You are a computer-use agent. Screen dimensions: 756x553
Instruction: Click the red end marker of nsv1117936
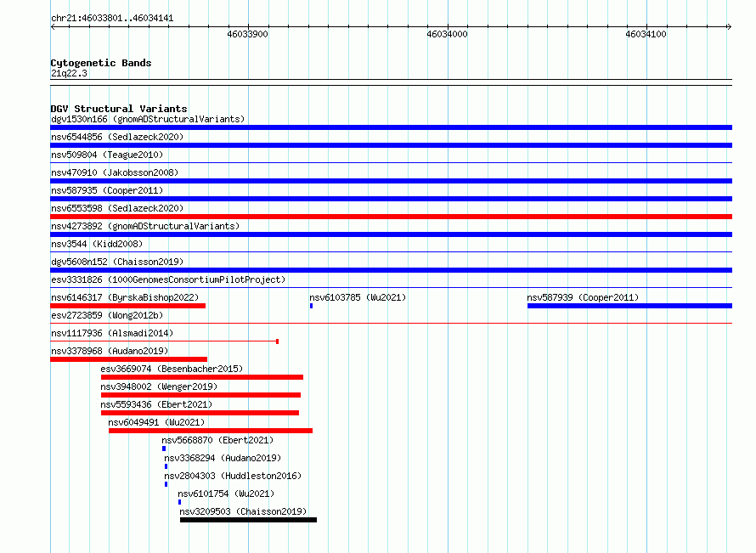pos(277,341)
